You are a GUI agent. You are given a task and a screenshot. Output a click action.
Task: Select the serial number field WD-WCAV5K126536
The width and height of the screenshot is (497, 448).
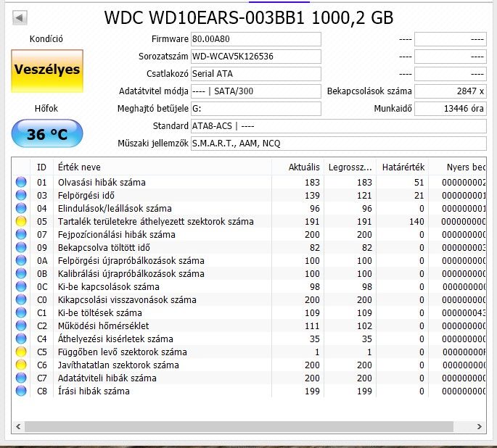[x=256, y=57]
